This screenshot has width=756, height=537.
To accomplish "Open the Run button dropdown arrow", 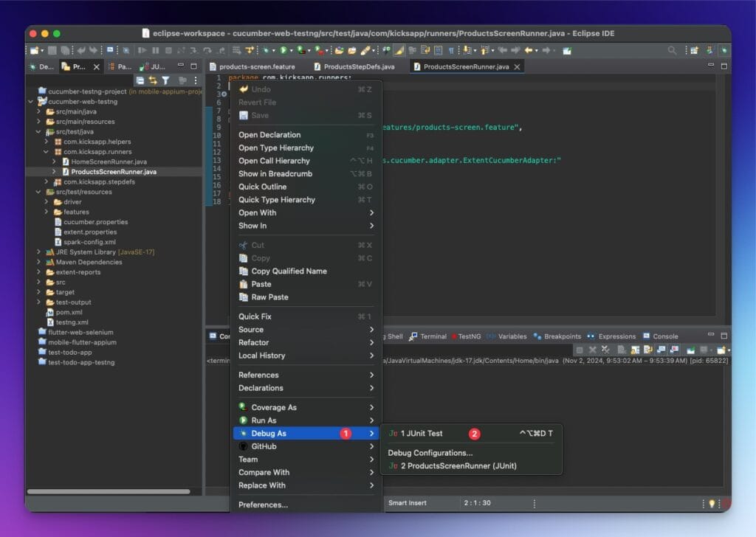I will click(x=291, y=51).
